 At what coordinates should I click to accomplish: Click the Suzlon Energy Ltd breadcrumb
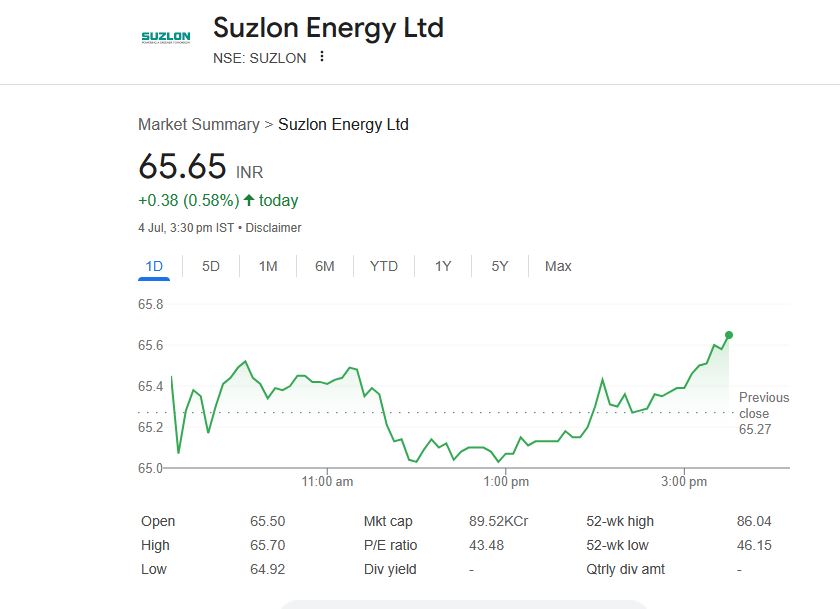pyautogui.click(x=343, y=124)
